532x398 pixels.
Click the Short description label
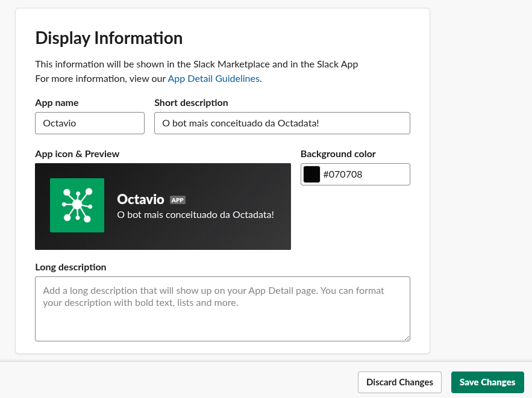tap(191, 103)
